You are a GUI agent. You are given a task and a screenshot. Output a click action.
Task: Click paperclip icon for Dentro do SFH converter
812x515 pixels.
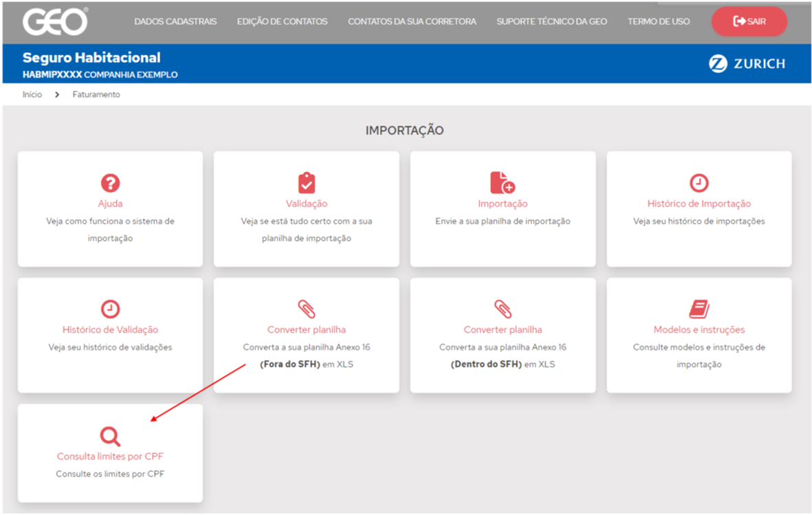[x=503, y=309]
